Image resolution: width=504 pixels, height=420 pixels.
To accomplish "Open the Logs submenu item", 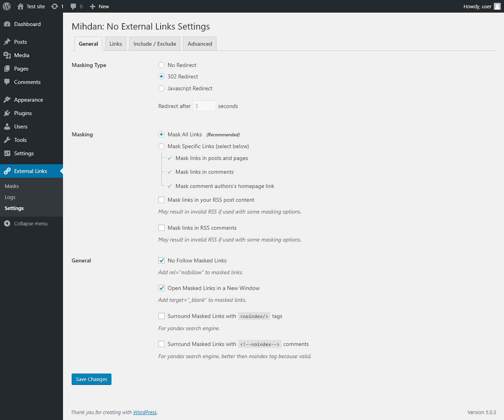I will click(x=10, y=197).
